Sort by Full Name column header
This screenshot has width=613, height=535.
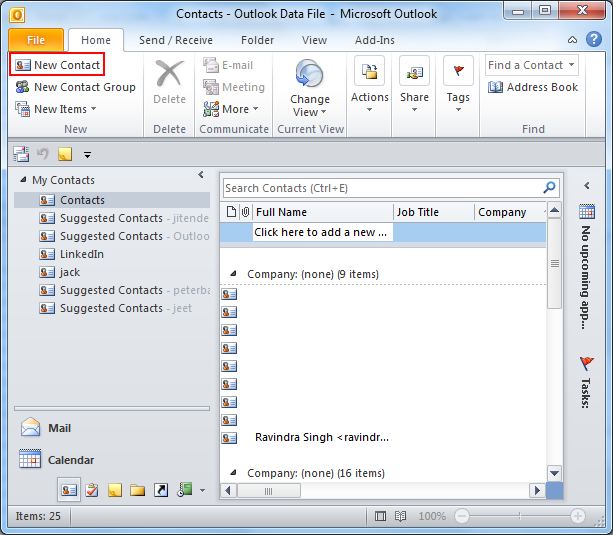point(323,212)
